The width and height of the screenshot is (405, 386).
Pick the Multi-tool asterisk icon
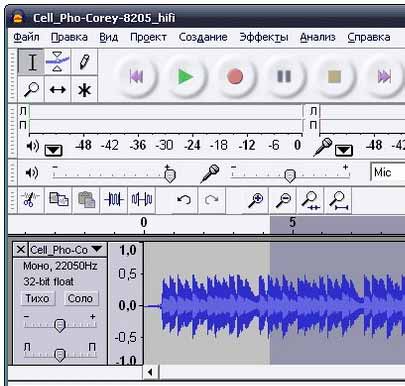click(84, 89)
